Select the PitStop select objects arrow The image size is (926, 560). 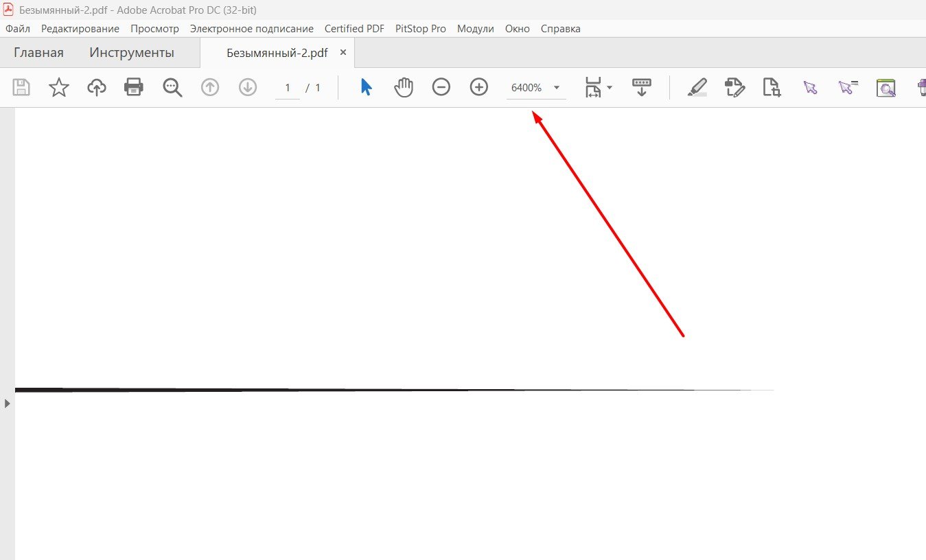pos(811,88)
